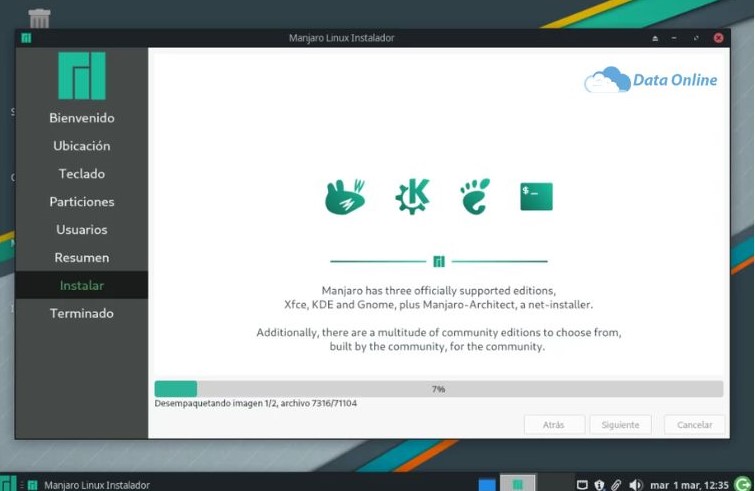Open the Trash icon on the desktop
Screen dimensions: 755x491
pyautogui.click(x=39, y=18)
